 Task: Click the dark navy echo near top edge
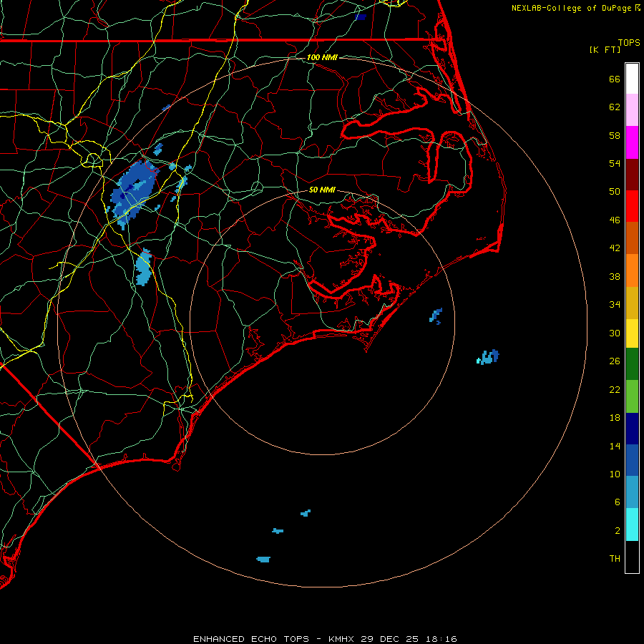(x=360, y=17)
